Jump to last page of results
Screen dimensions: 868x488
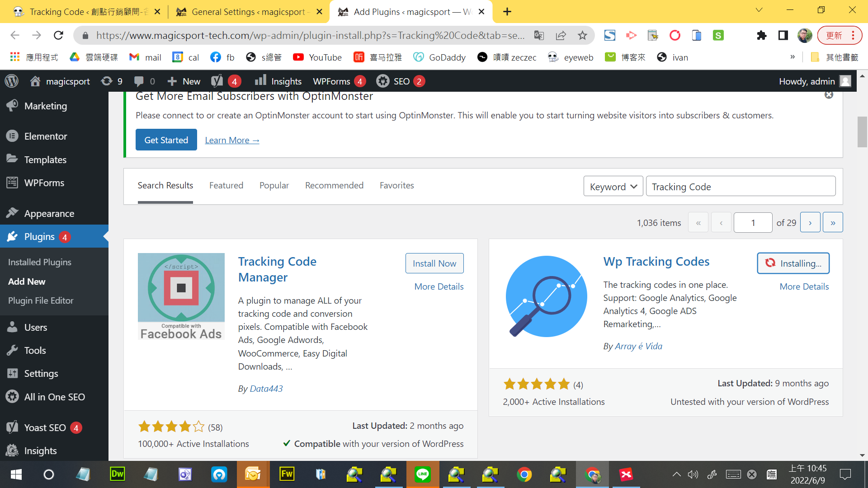tap(833, 222)
